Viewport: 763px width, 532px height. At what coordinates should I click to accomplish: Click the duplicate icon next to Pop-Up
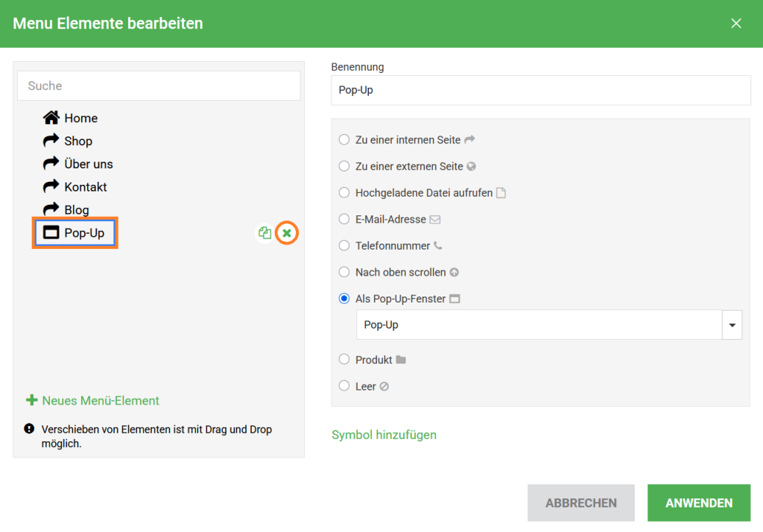pos(265,233)
